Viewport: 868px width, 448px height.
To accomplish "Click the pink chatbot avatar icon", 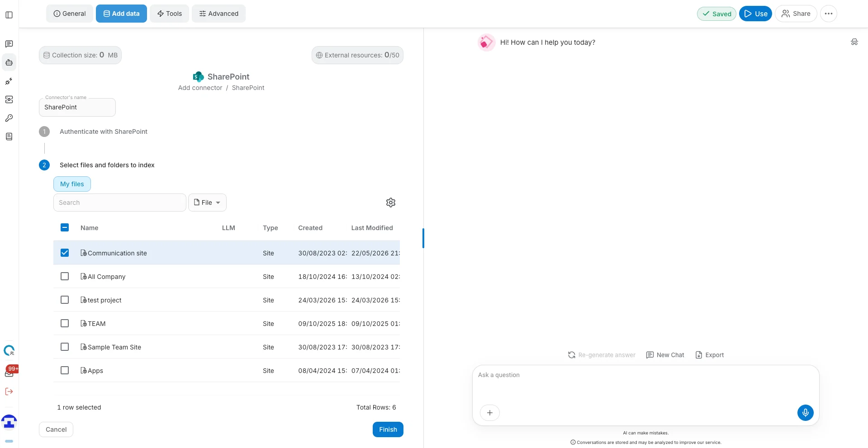I will [486, 42].
